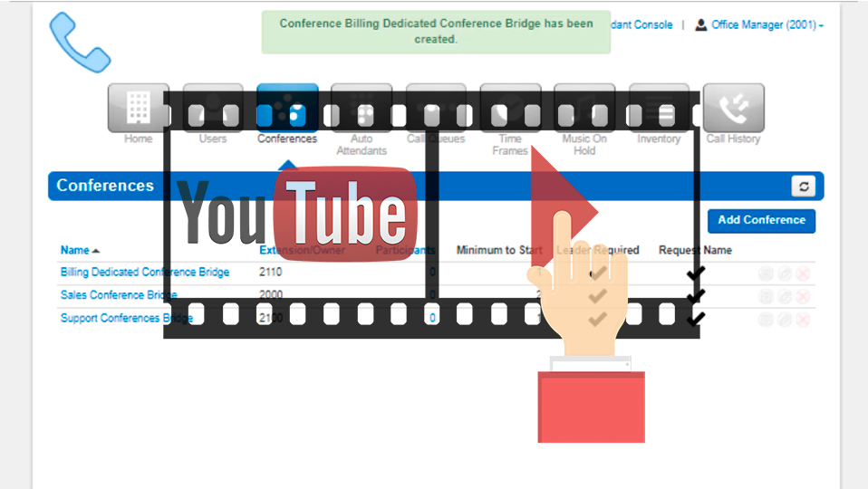Open the Music On Hold icon
Screen dimensions: 868x489
coord(584,109)
